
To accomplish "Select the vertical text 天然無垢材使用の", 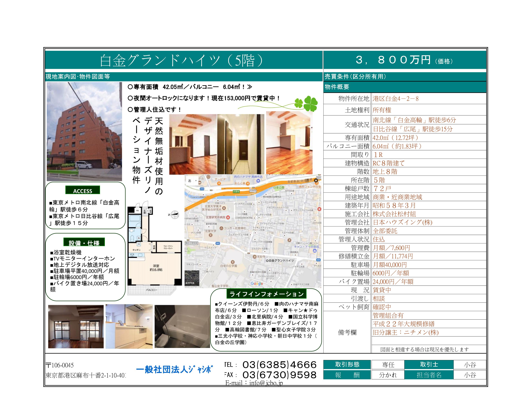I will (x=159, y=156).
